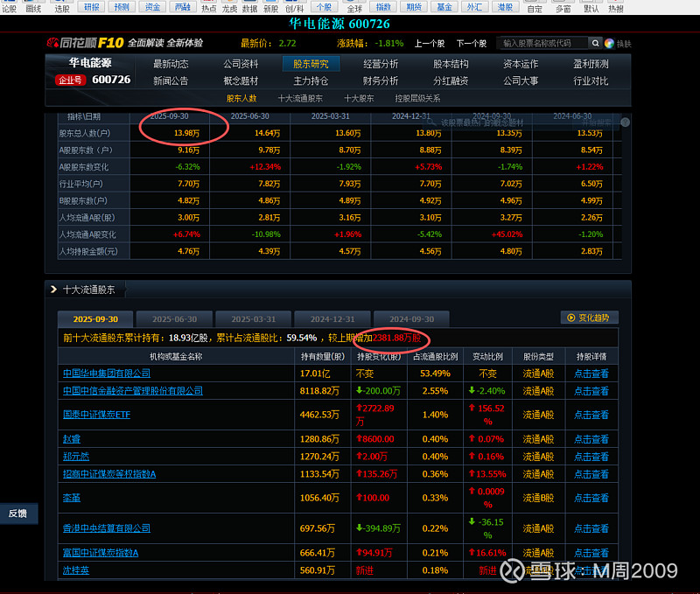Open 资金 in top toolbar

[152, 7]
